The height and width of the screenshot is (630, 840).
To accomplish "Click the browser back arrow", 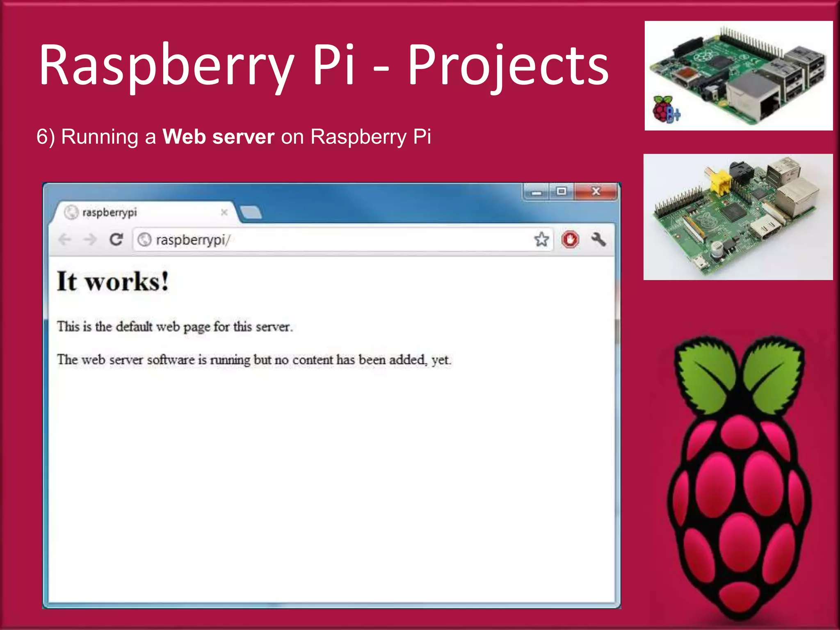I will click(65, 239).
